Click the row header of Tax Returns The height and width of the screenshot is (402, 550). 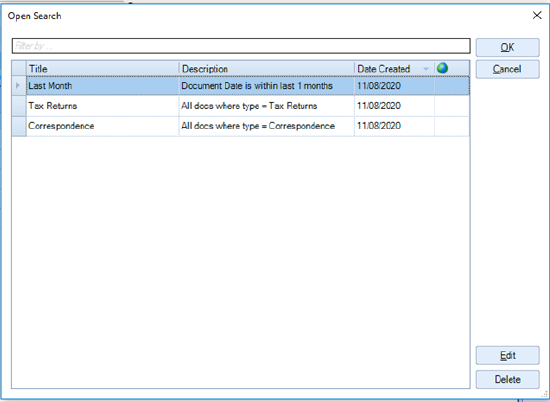point(19,106)
